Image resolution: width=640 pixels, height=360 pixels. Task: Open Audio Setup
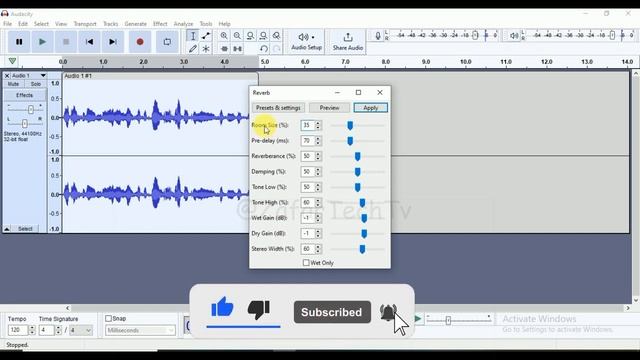click(307, 42)
